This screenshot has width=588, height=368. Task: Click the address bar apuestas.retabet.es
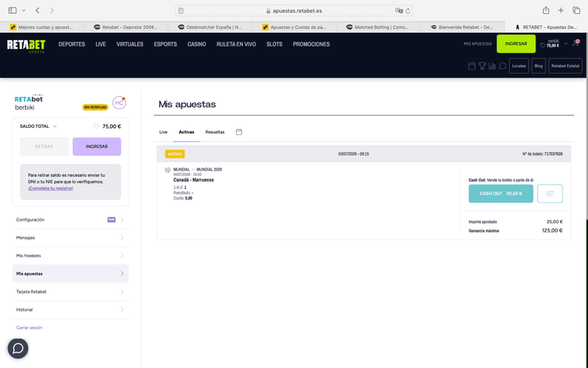pos(294,11)
